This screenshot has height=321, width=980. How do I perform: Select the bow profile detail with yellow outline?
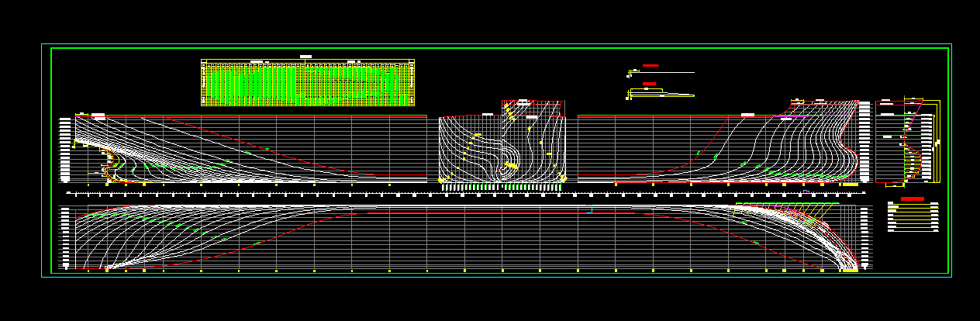(x=908, y=143)
